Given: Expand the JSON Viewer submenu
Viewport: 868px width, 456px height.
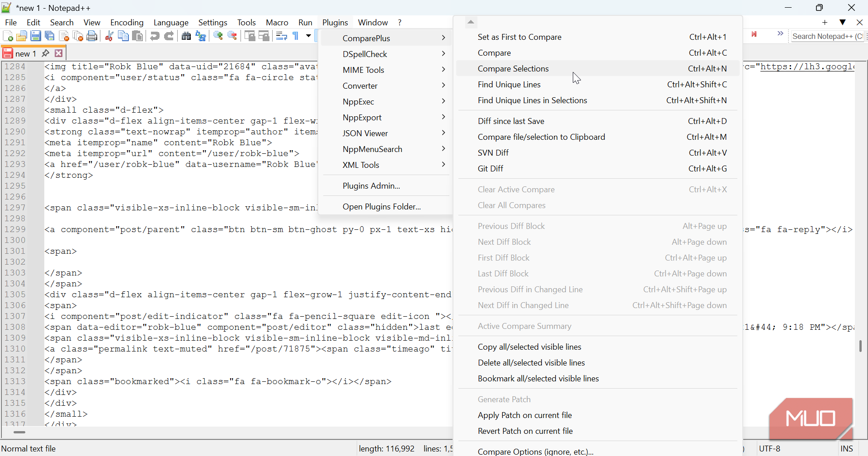Looking at the screenshot, I should click(386, 133).
